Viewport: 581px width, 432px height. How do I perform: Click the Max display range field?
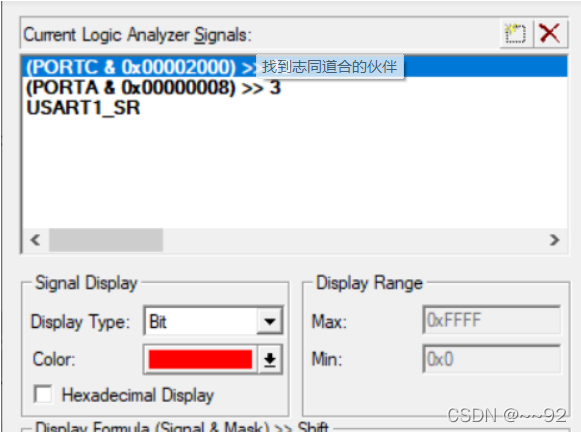pos(492,320)
